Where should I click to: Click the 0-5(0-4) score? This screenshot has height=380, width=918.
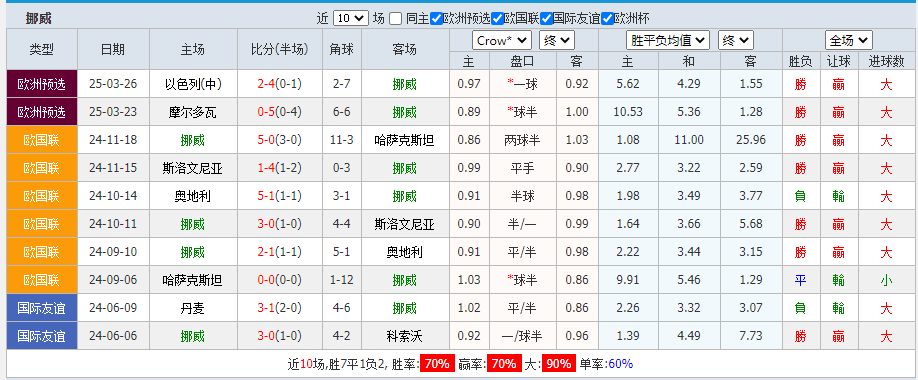coord(279,112)
